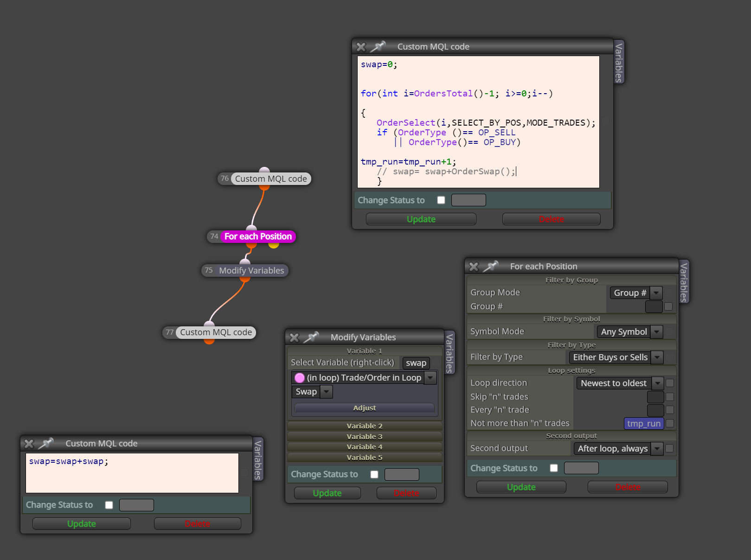Click Update in For each Position panel
Viewport: 751px width, 560px height.
click(x=521, y=487)
